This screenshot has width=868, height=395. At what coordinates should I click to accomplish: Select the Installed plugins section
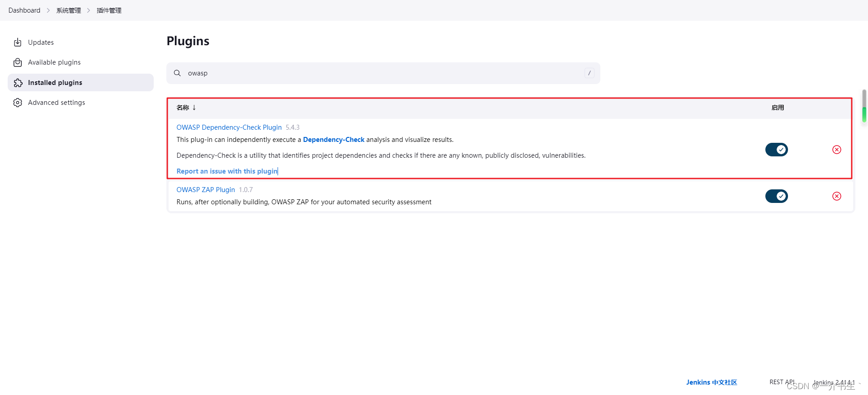[80, 83]
